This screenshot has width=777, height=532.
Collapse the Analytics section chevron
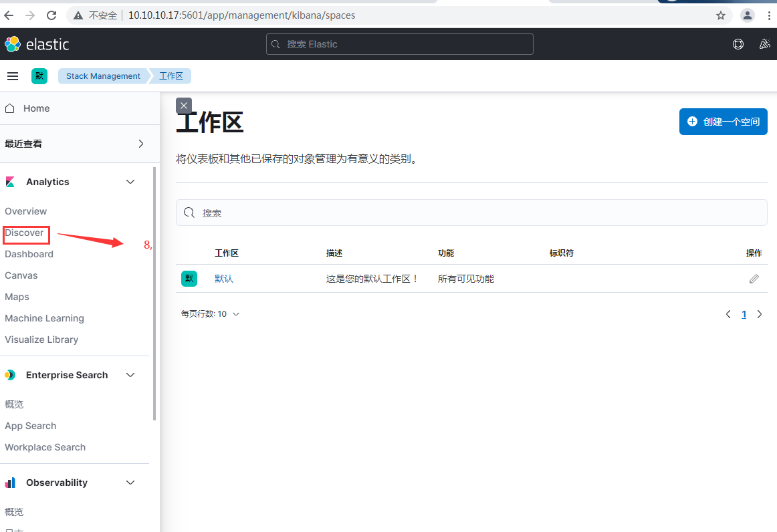point(130,181)
